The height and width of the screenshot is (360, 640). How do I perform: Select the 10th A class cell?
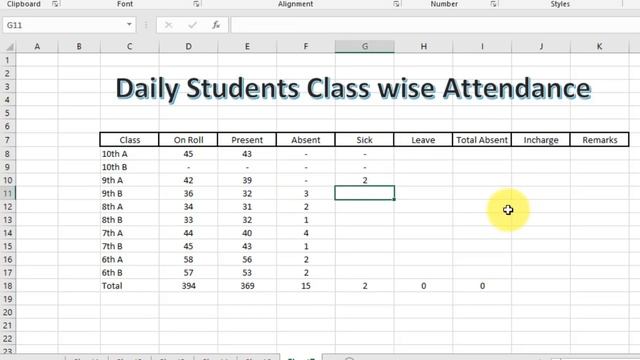pos(129,154)
